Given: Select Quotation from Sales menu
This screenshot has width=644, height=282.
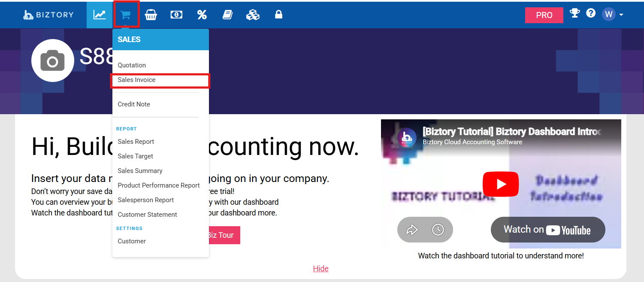Looking at the screenshot, I should 132,65.
